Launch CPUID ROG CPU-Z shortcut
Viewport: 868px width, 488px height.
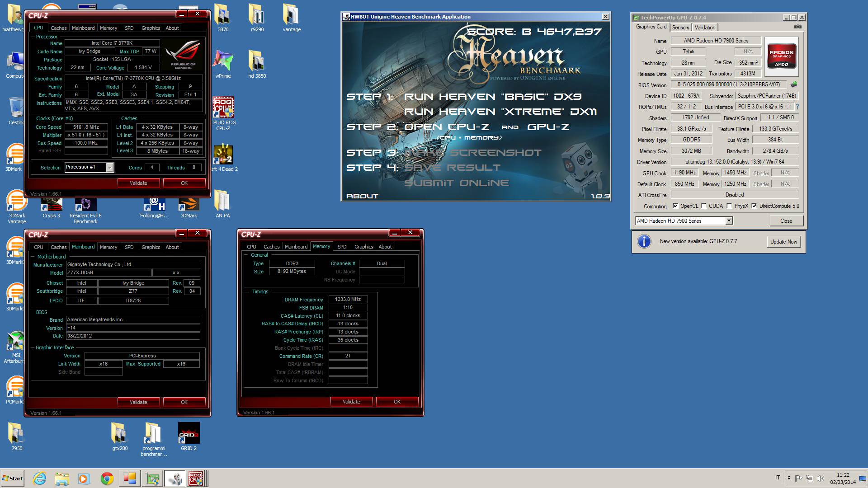(223, 113)
